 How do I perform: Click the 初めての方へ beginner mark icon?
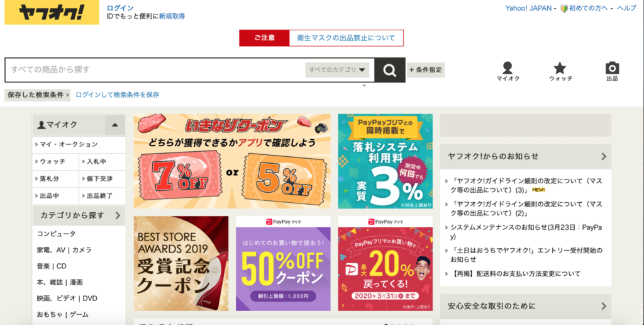(564, 8)
